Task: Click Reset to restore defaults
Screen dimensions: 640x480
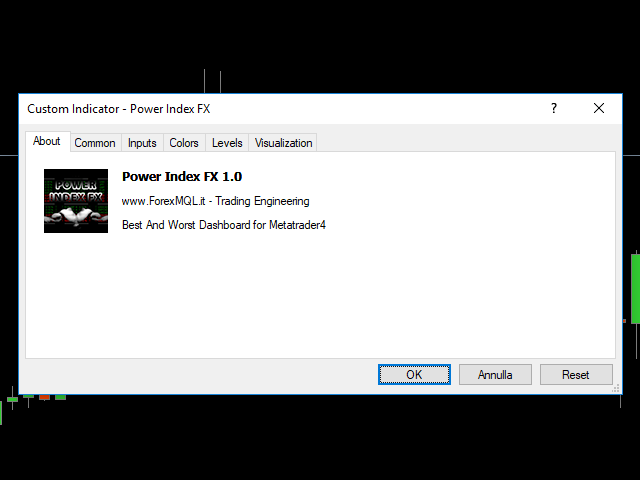Action: (576, 375)
